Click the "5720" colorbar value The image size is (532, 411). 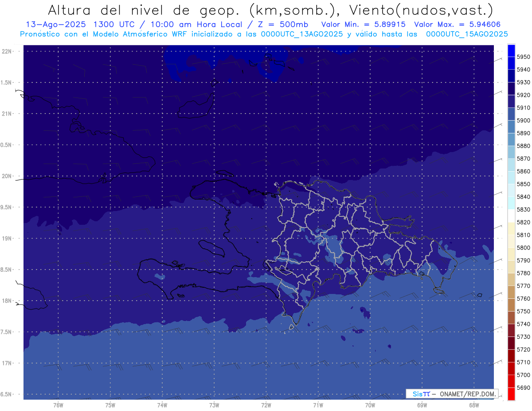pyautogui.click(x=524, y=349)
